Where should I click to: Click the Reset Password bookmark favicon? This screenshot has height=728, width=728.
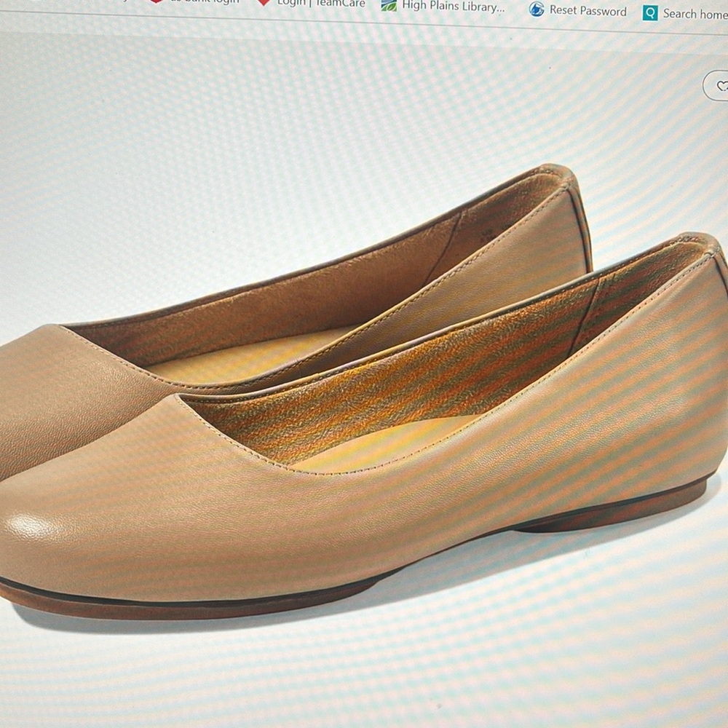(537, 9)
